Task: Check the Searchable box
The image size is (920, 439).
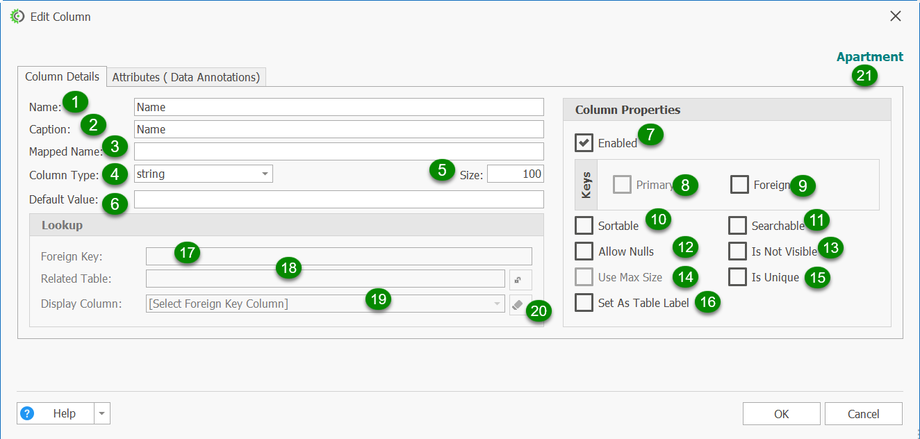Action: [737, 225]
